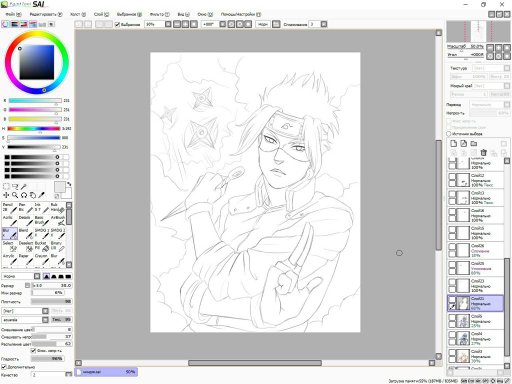This screenshot has width=512, height=384.
Task: Choose the AirBrush tool
Action: point(58,221)
